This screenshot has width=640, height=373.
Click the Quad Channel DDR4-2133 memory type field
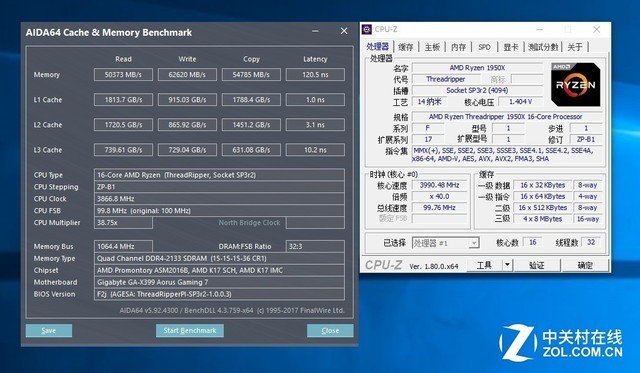tap(219, 258)
